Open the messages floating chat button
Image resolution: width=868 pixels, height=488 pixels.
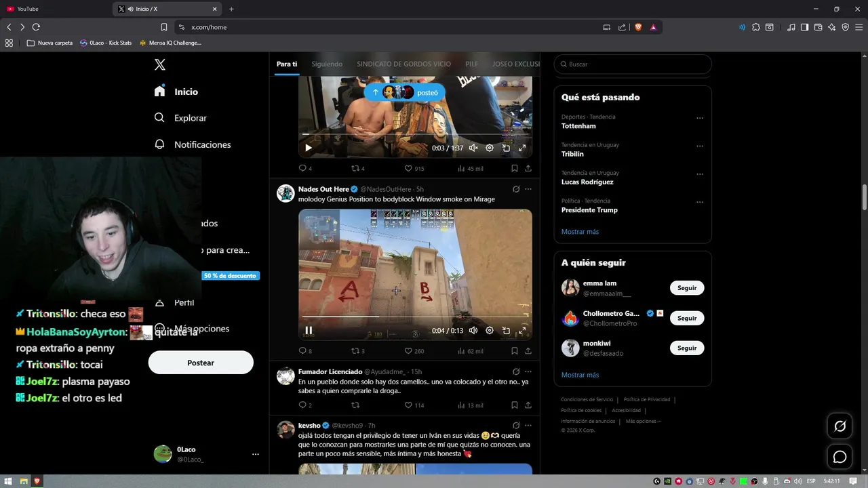click(x=840, y=457)
